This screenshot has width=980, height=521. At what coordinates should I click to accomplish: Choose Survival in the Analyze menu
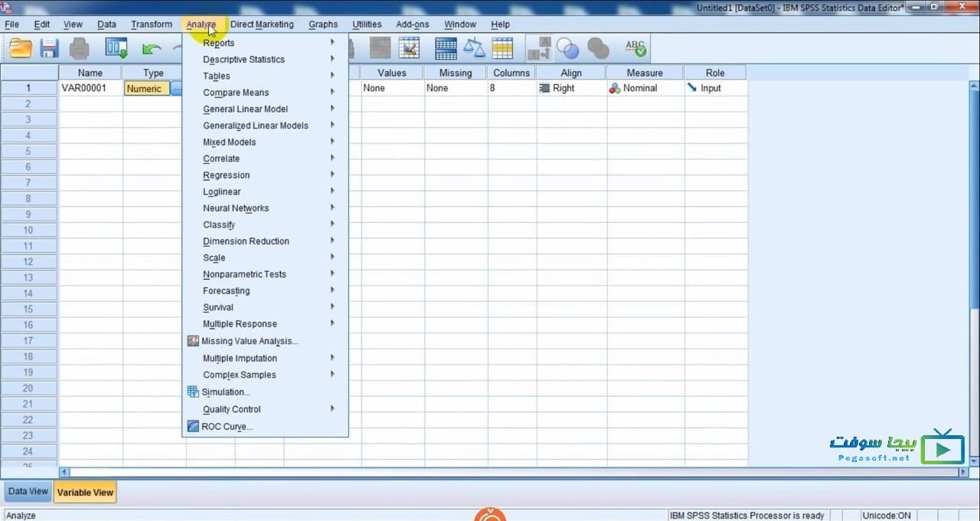tap(265, 307)
